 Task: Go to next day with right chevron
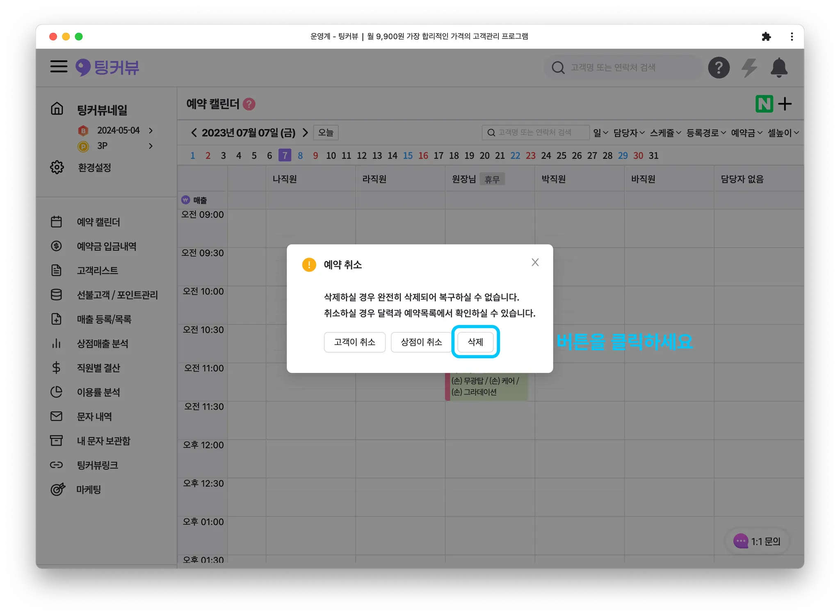click(305, 133)
